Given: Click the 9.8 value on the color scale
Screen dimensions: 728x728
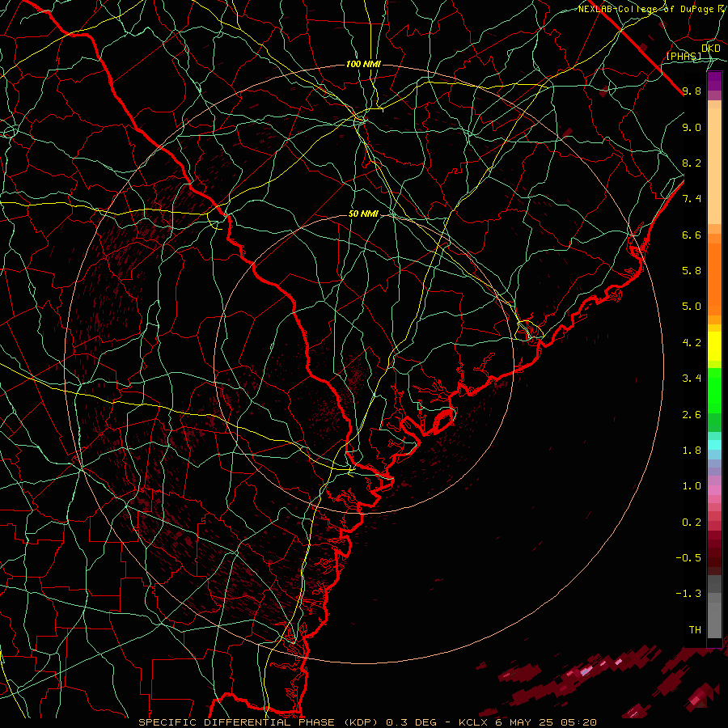Looking at the screenshot, I should (692, 91).
